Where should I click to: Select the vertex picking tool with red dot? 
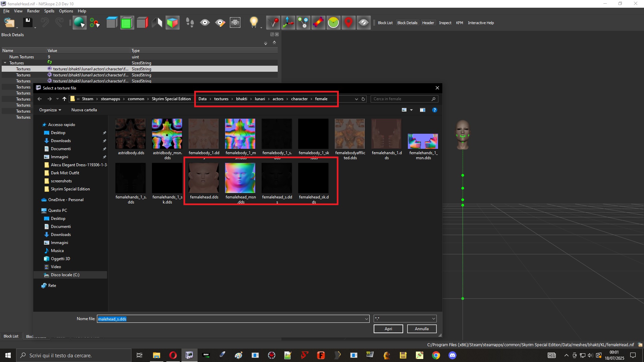point(95,23)
